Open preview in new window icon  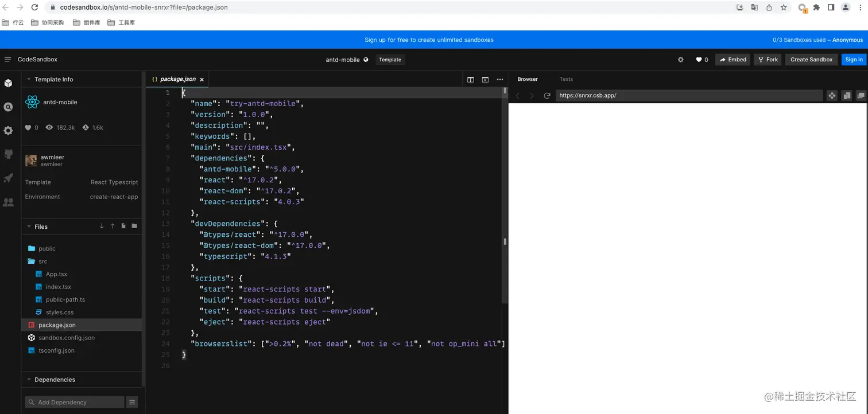861,96
